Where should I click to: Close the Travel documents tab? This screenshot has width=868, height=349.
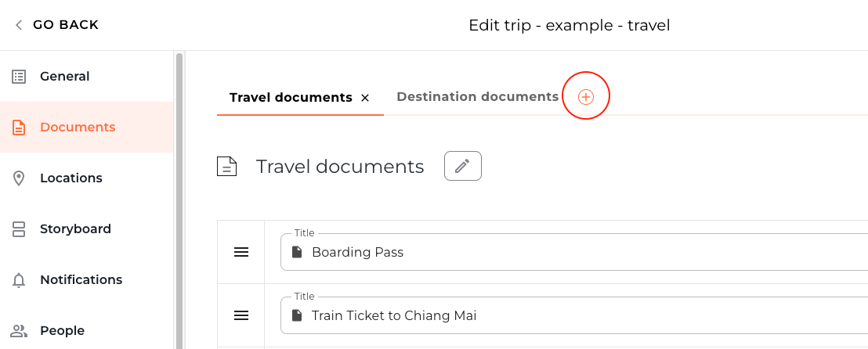point(365,98)
